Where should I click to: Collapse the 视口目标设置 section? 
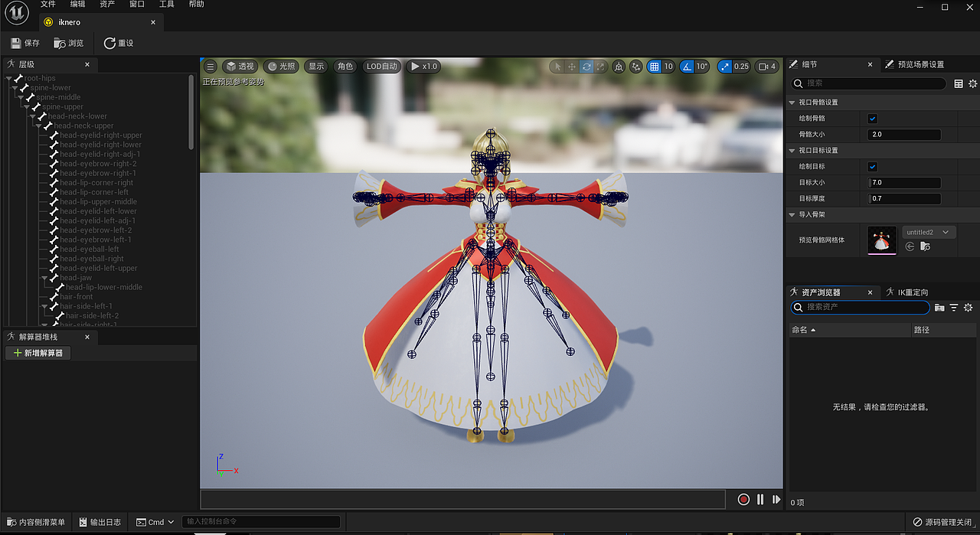coord(792,150)
